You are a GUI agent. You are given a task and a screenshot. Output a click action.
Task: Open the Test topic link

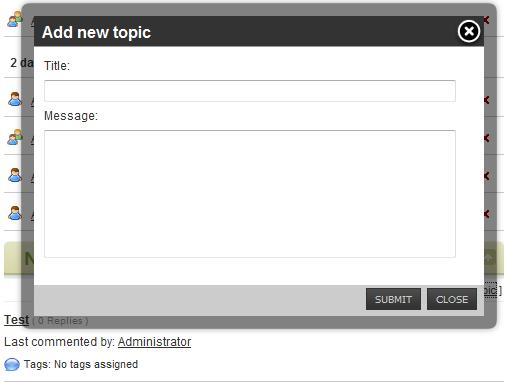[x=16, y=320]
